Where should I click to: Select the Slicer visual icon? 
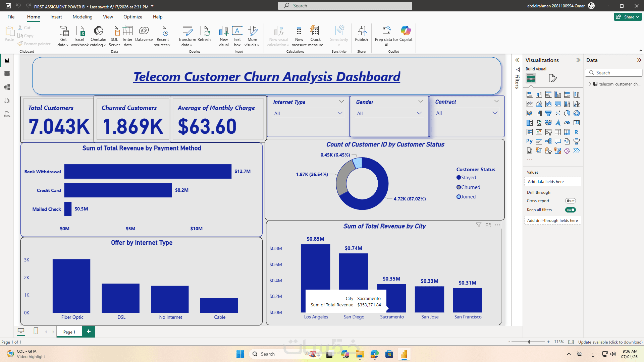548,132
